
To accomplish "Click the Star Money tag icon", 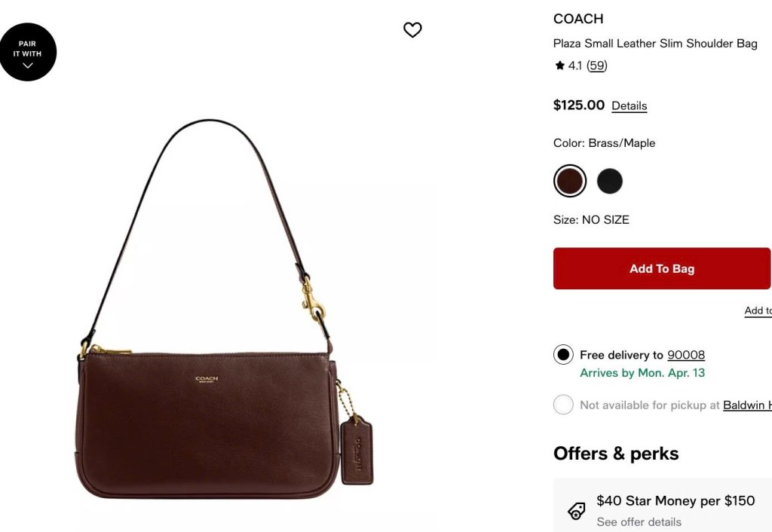I will tap(577, 511).
